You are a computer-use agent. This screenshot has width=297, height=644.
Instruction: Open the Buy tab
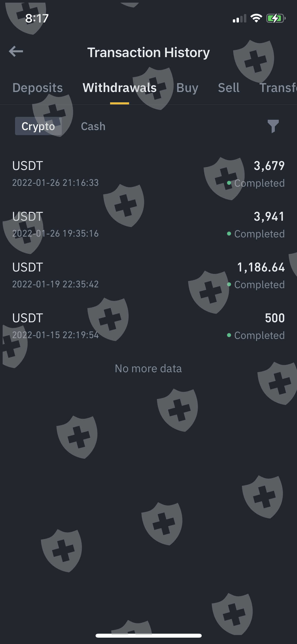pyautogui.click(x=187, y=88)
